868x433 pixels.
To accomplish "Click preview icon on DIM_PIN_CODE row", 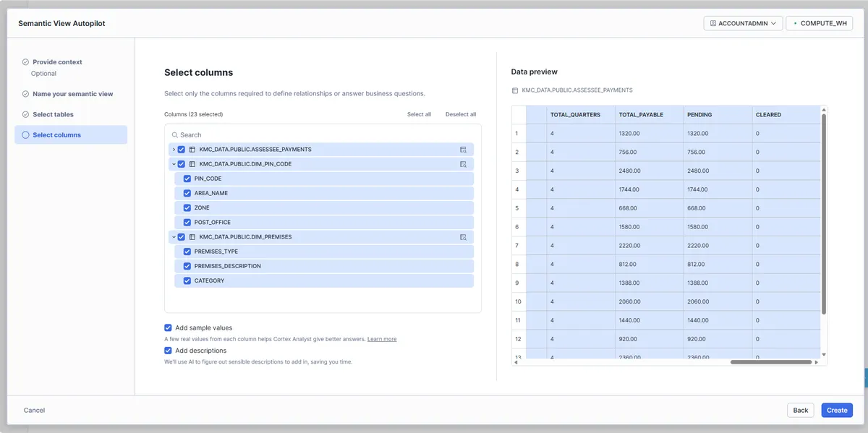I will pos(463,164).
